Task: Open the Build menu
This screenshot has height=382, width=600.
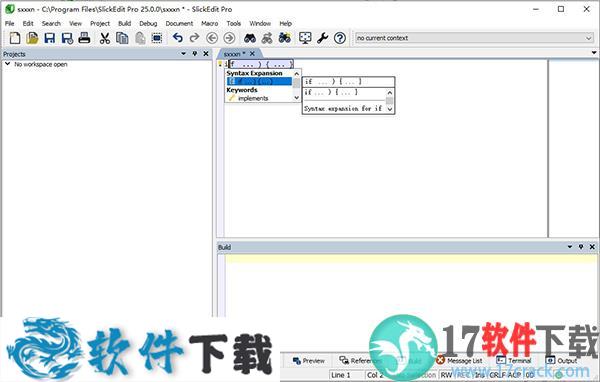Action: tap(124, 23)
